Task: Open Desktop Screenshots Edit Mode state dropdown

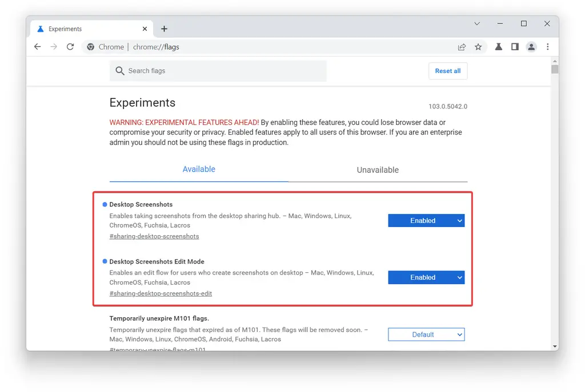Action: [426, 277]
